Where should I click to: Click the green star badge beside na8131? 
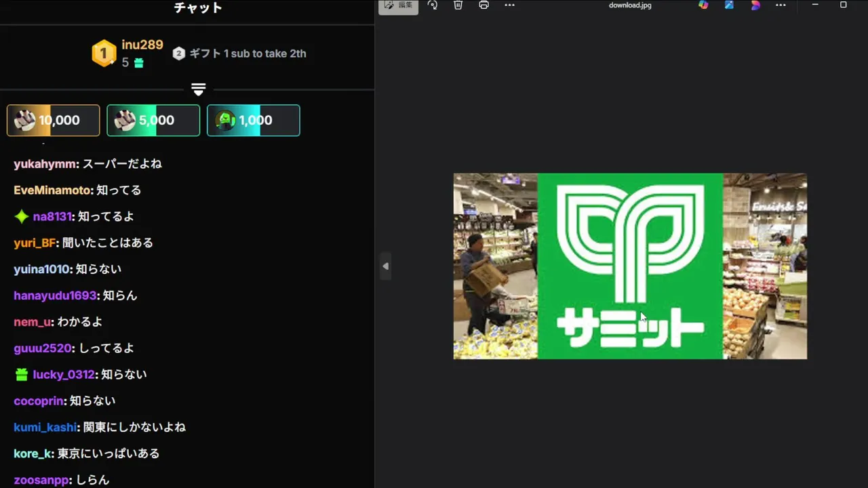pyautogui.click(x=22, y=217)
